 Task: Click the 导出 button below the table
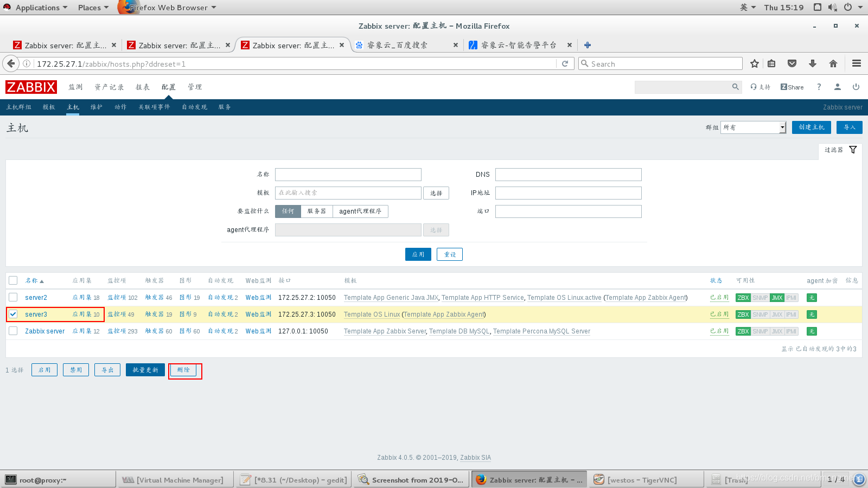click(107, 370)
